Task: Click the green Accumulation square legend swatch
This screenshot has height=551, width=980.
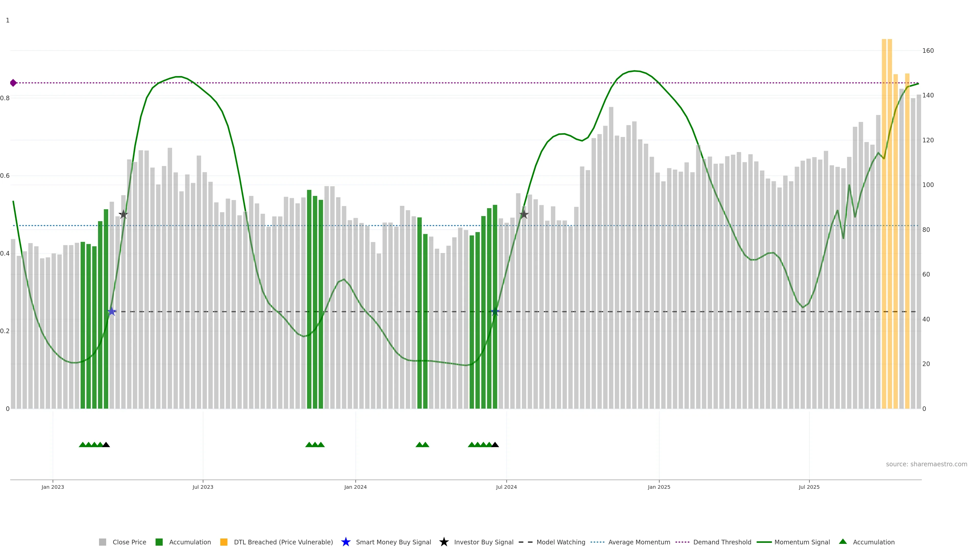Action: pyautogui.click(x=159, y=542)
